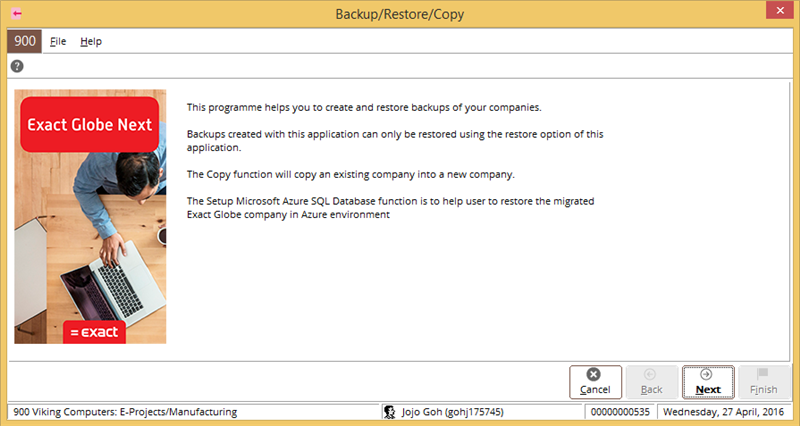Click the = exact logo on image
800x426 pixels.
94,331
